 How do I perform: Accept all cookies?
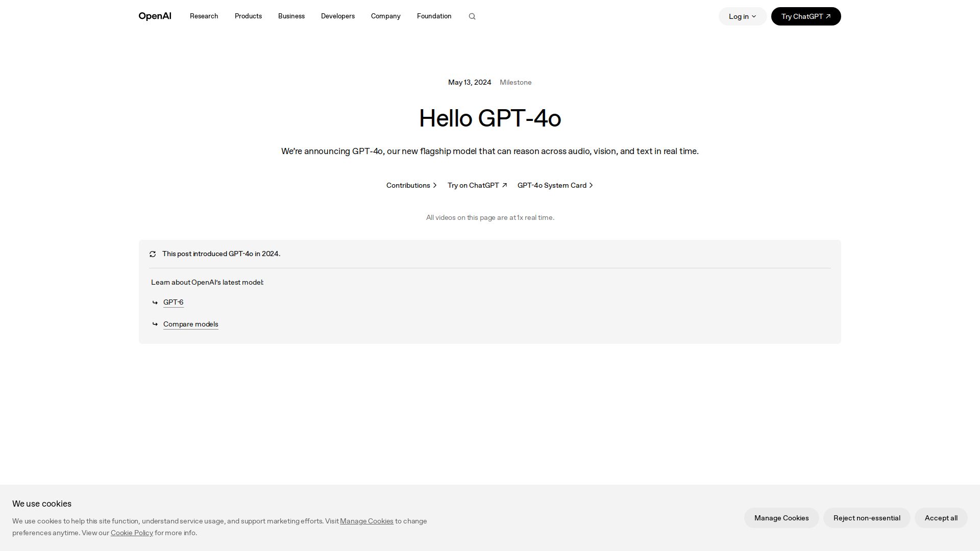(x=941, y=518)
